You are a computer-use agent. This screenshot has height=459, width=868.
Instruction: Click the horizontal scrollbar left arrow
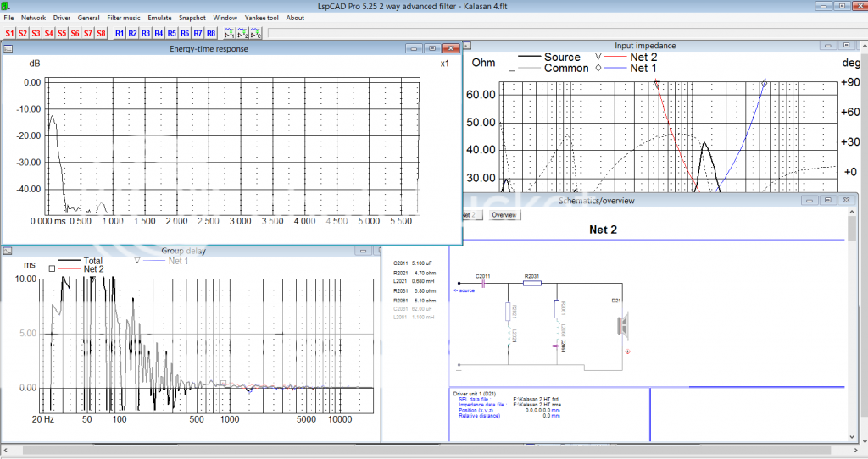(5, 451)
